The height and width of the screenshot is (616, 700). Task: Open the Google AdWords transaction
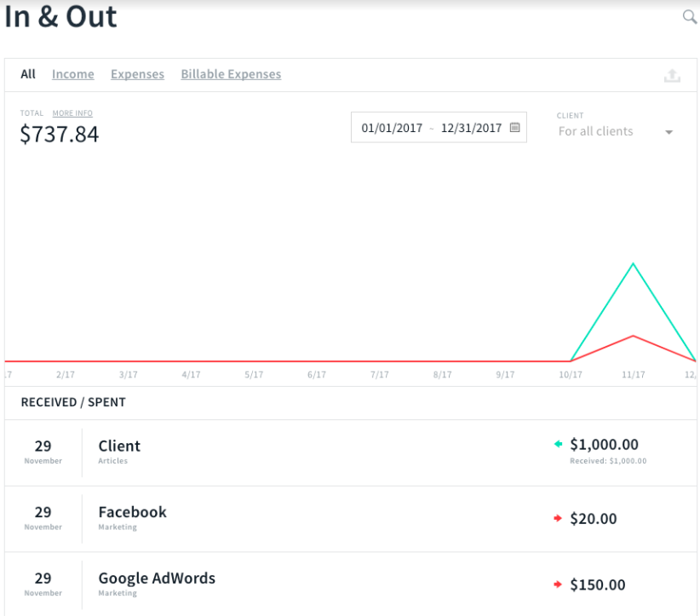click(x=351, y=584)
